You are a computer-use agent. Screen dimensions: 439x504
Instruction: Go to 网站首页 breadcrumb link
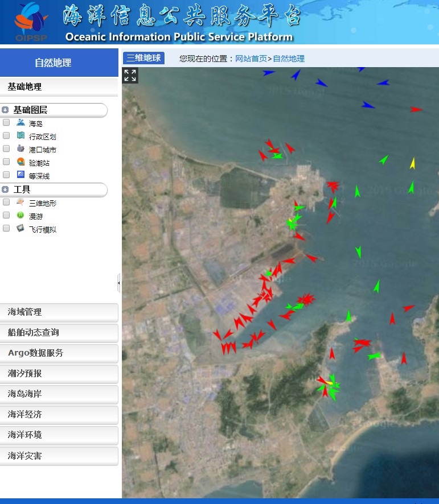[x=251, y=59]
